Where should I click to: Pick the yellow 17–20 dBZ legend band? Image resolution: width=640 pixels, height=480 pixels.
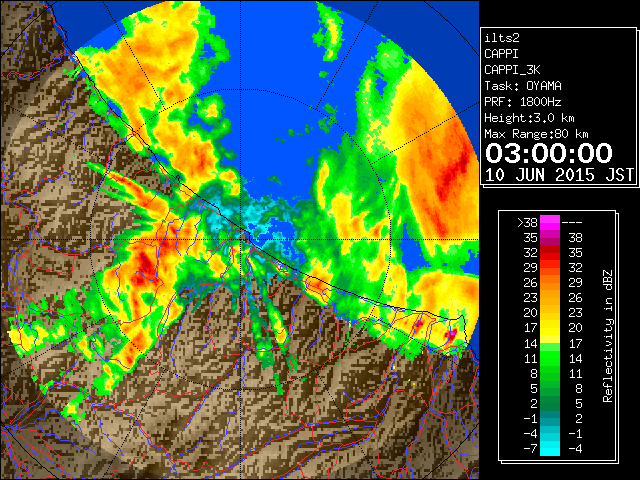click(550, 328)
